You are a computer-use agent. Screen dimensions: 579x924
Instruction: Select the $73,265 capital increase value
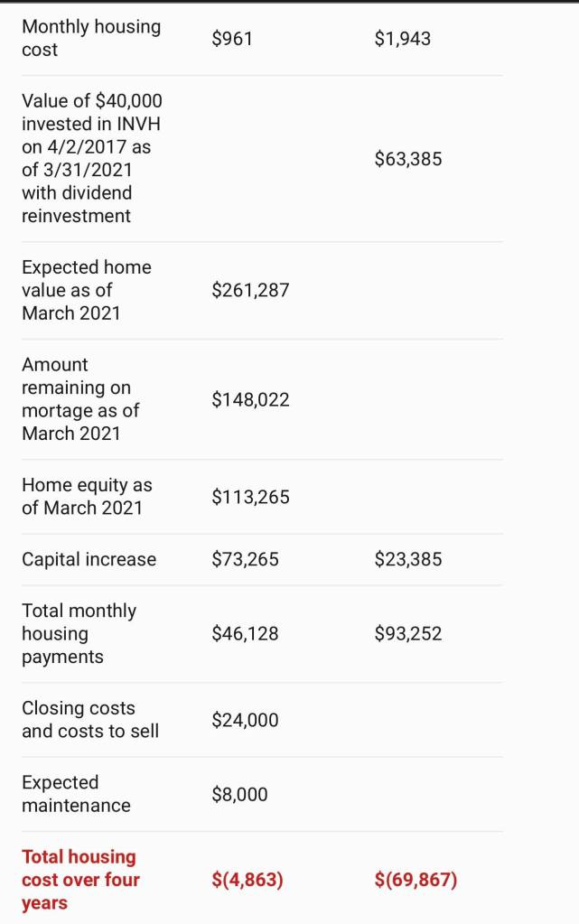[245, 559]
